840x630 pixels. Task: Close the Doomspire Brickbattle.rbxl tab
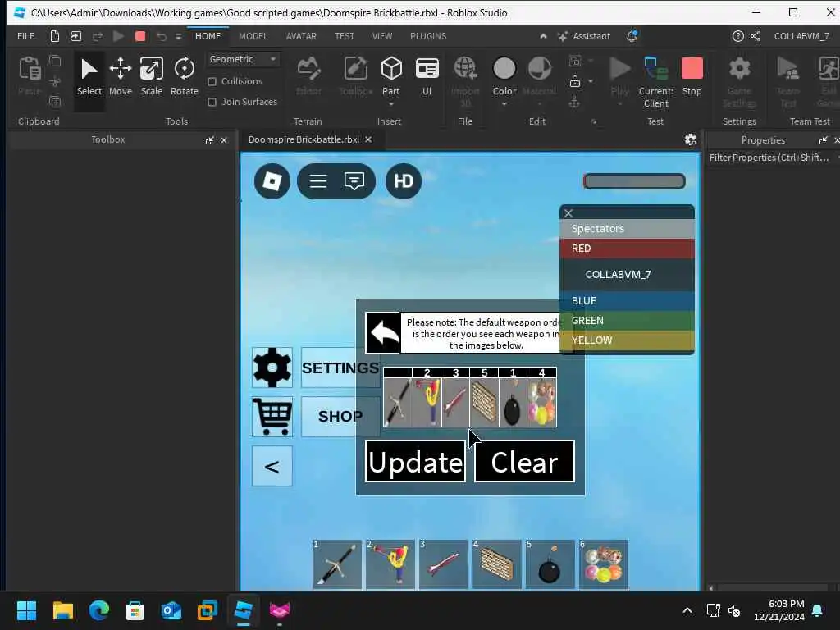pos(368,139)
